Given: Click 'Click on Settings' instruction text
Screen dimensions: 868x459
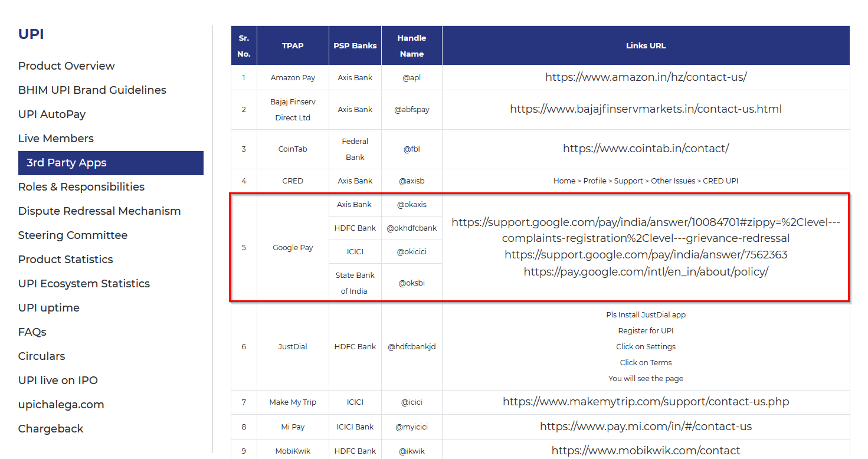Looking at the screenshot, I should point(646,347).
